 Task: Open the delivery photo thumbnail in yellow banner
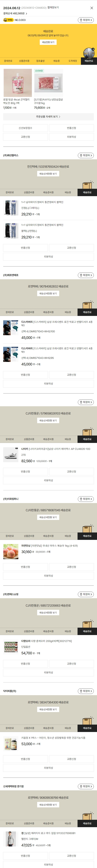click(89, 53)
